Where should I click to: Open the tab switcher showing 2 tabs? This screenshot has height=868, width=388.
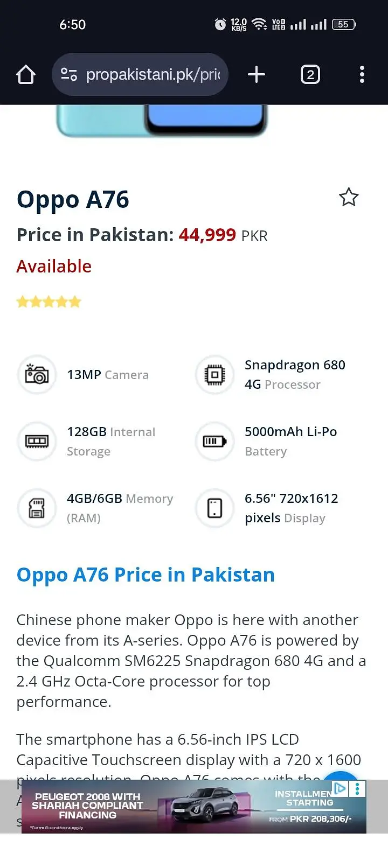[x=310, y=75]
